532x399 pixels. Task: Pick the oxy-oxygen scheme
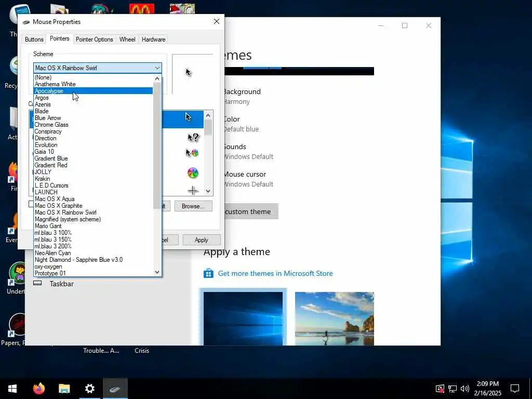point(94,267)
